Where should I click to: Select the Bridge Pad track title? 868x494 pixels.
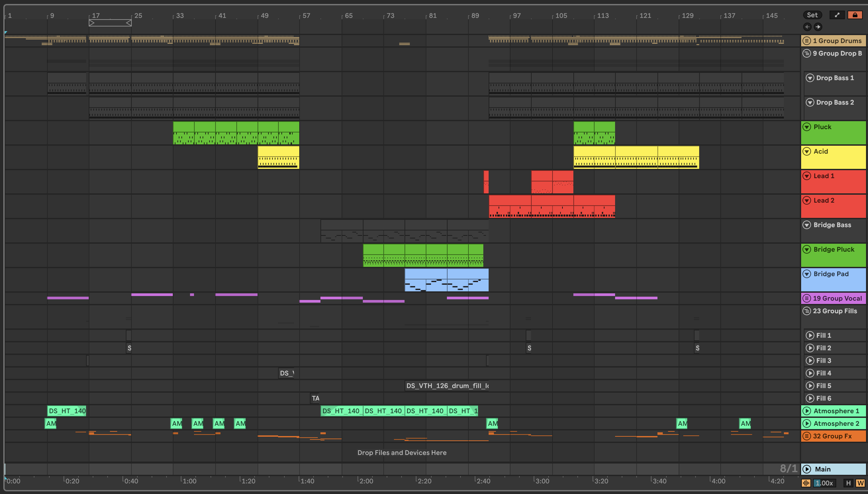point(831,274)
